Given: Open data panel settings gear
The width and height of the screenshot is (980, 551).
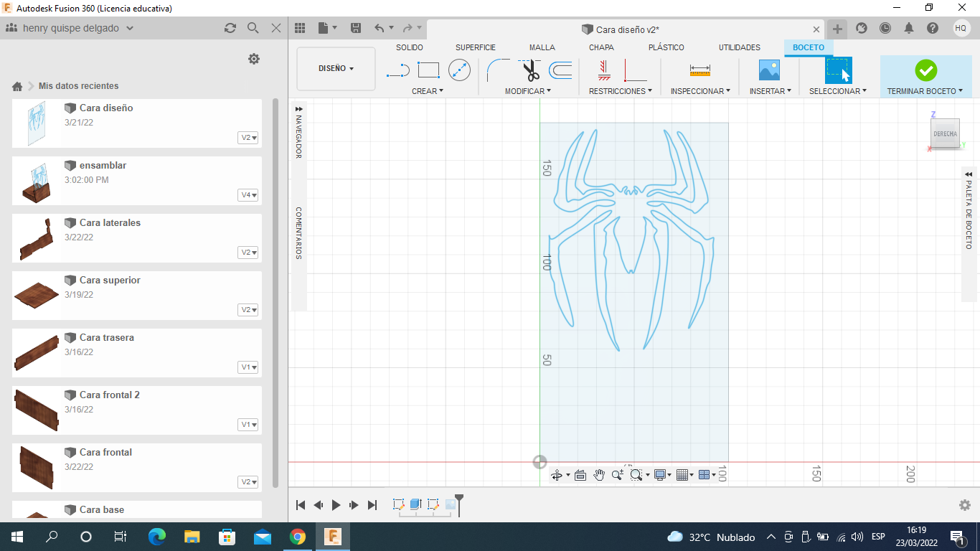Looking at the screenshot, I should (254, 59).
